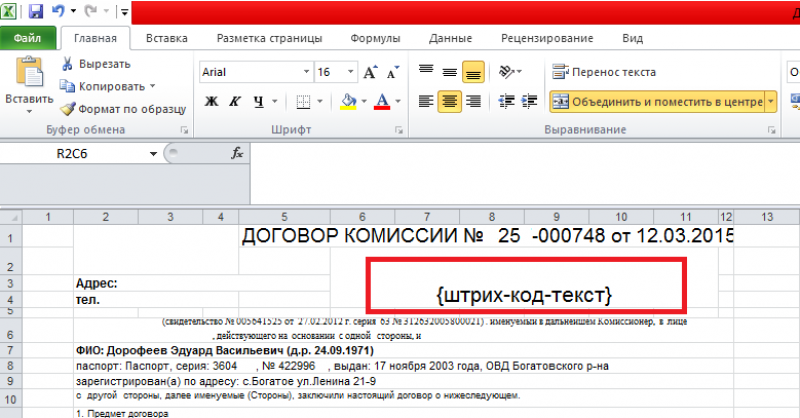Align text to top of cell
Screen dimensions: 800x418
point(426,72)
